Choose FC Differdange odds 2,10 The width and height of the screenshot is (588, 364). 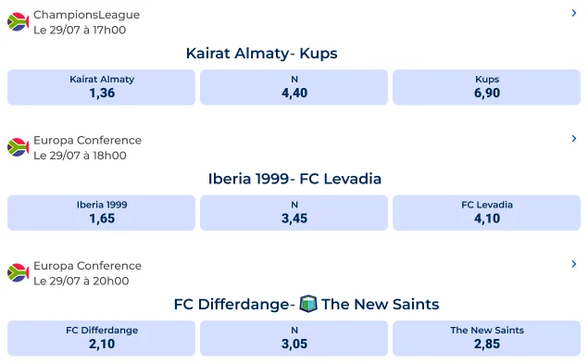(101, 338)
